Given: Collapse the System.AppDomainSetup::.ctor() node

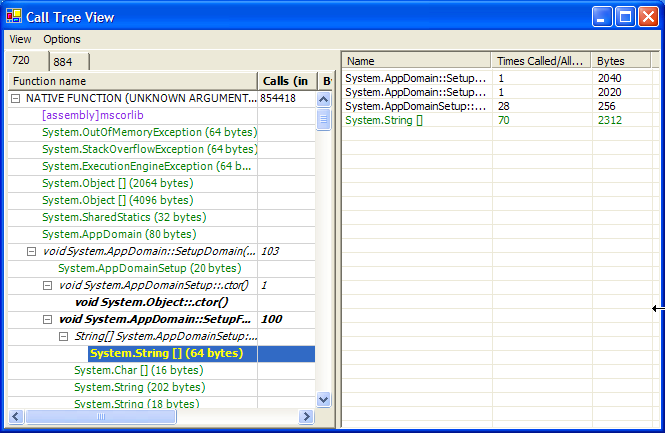Looking at the screenshot, I should pyautogui.click(x=48, y=285).
